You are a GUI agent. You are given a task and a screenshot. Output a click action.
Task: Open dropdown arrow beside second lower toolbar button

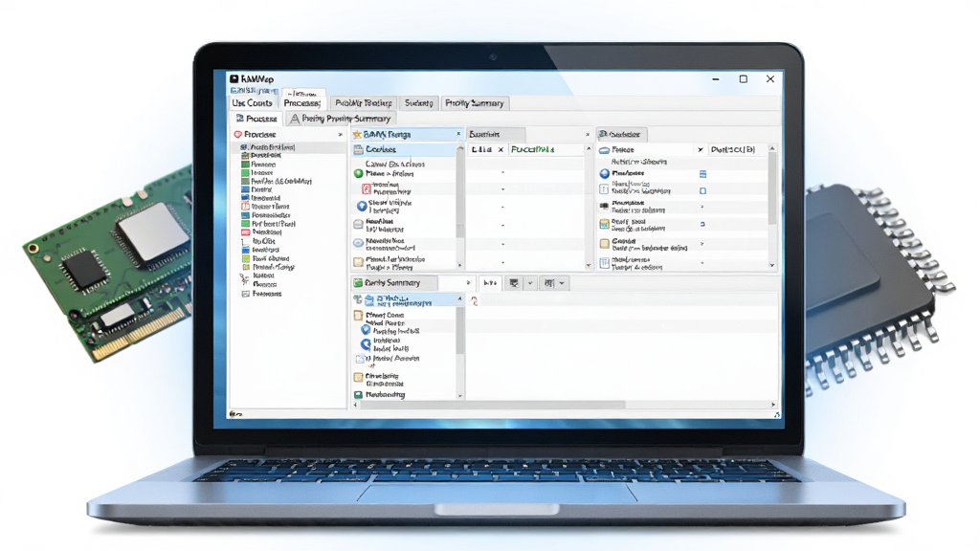coord(562,283)
